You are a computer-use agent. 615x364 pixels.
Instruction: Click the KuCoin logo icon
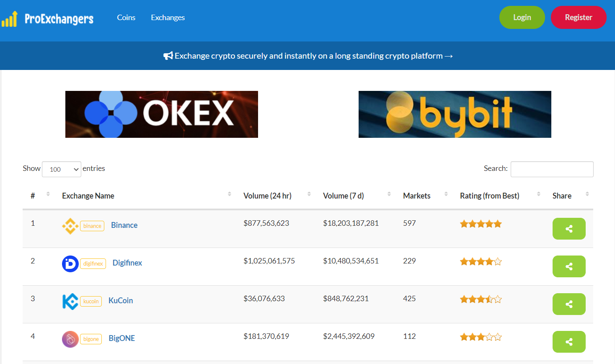point(70,302)
